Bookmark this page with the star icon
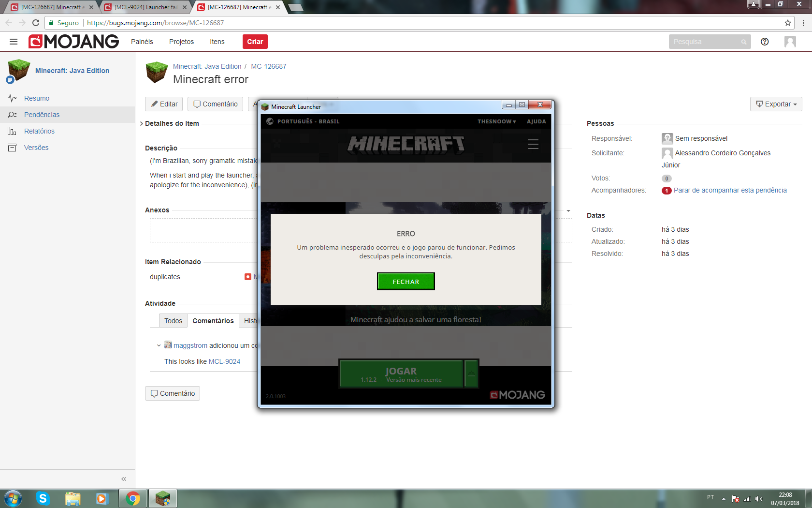The image size is (812, 508). 788,23
